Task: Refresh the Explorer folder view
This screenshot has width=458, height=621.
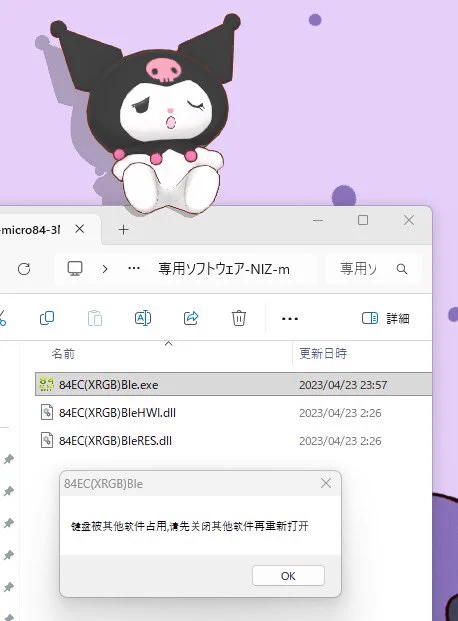Action: click(24, 269)
